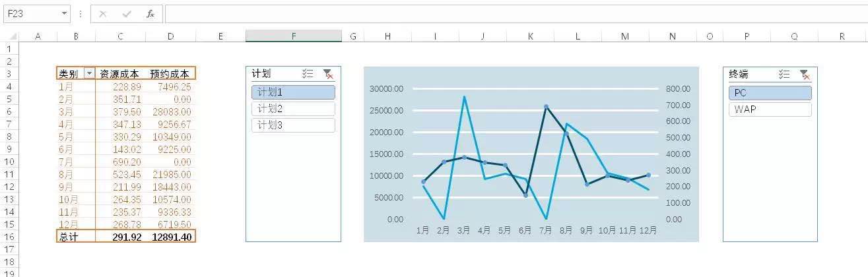This screenshot has height=277, width=868.
Task: Click the light blue line peak at 3月
Action: [x=465, y=97]
